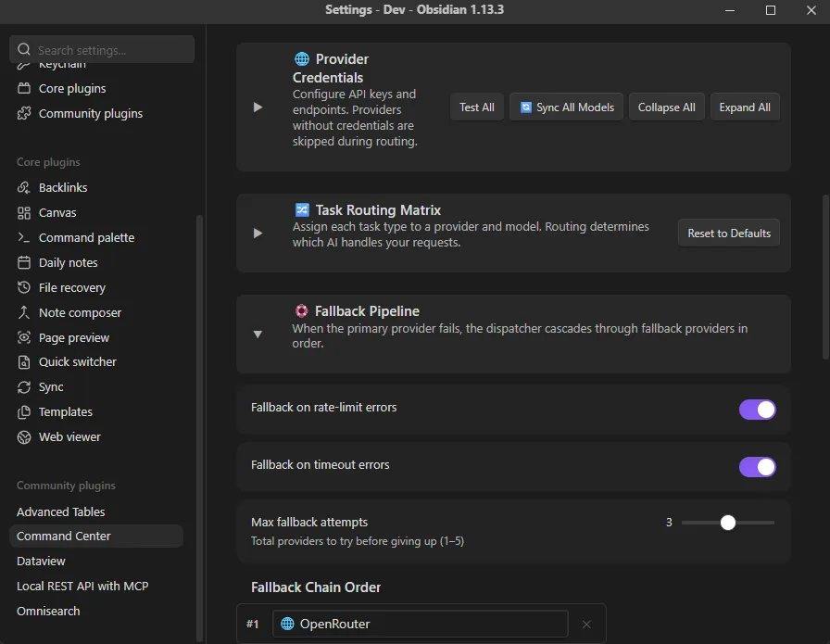Click Reset to Defaults button
The image size is (830, 644).
(729, 233)
